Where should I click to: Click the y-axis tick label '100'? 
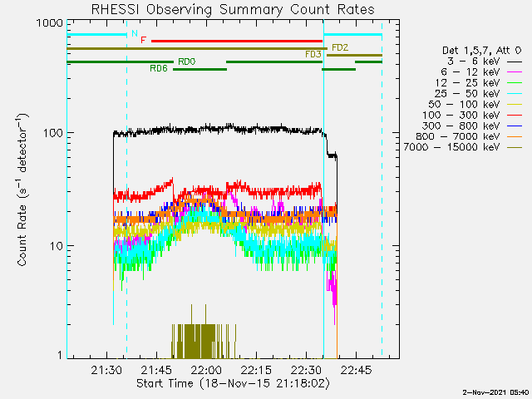53,133
